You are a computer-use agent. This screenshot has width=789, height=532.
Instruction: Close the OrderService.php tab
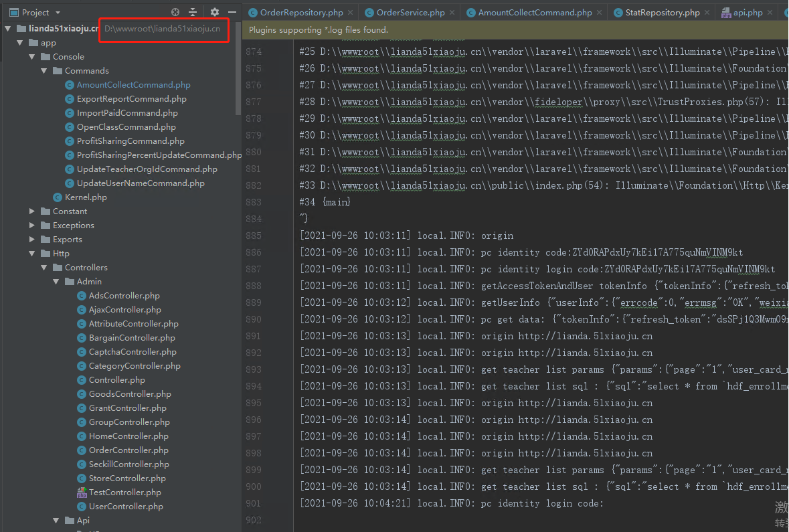(452, 13)
